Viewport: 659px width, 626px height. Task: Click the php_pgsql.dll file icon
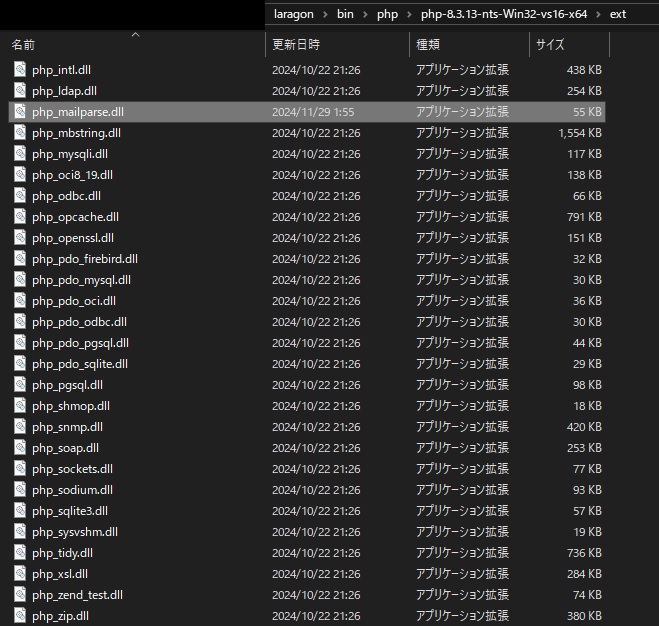coord(21,385)
